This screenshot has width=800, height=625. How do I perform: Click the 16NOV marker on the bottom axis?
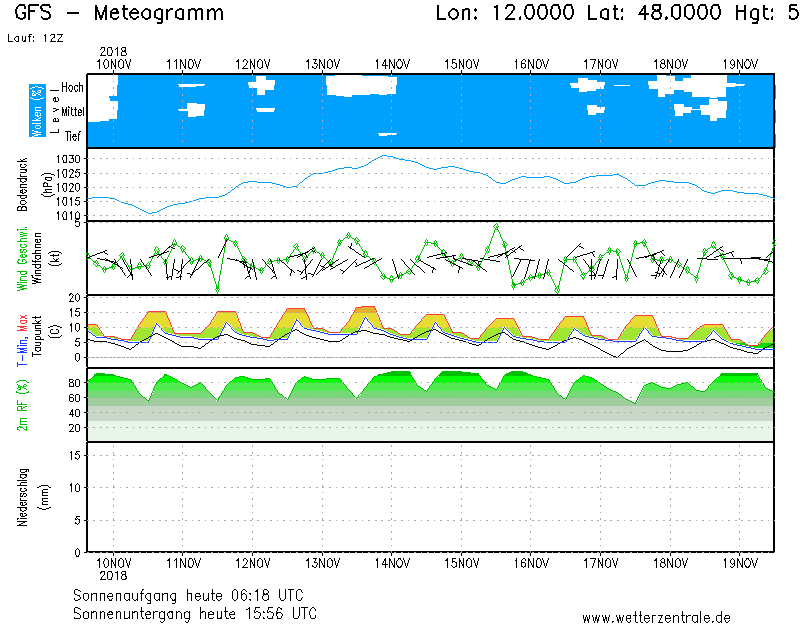pyautogui.click(x=530, y=562)
